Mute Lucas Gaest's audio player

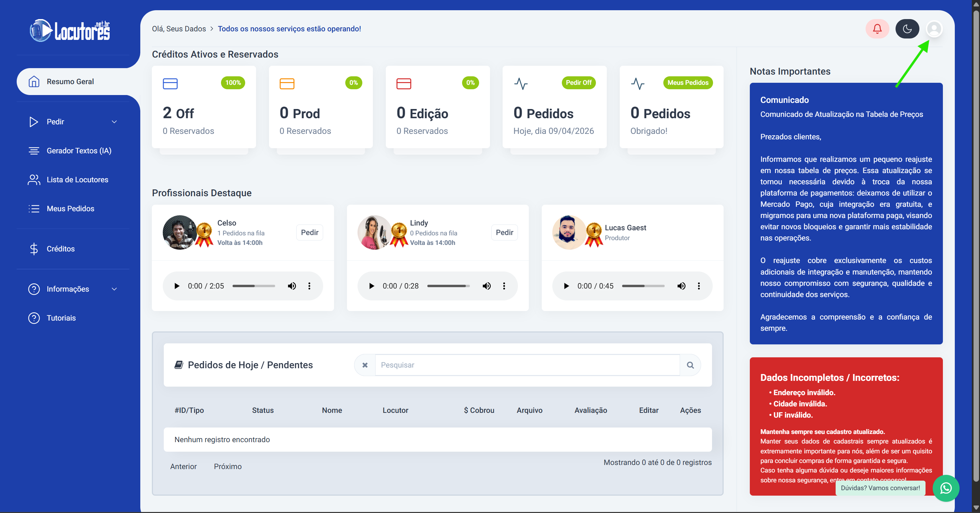tap(681, 286)
